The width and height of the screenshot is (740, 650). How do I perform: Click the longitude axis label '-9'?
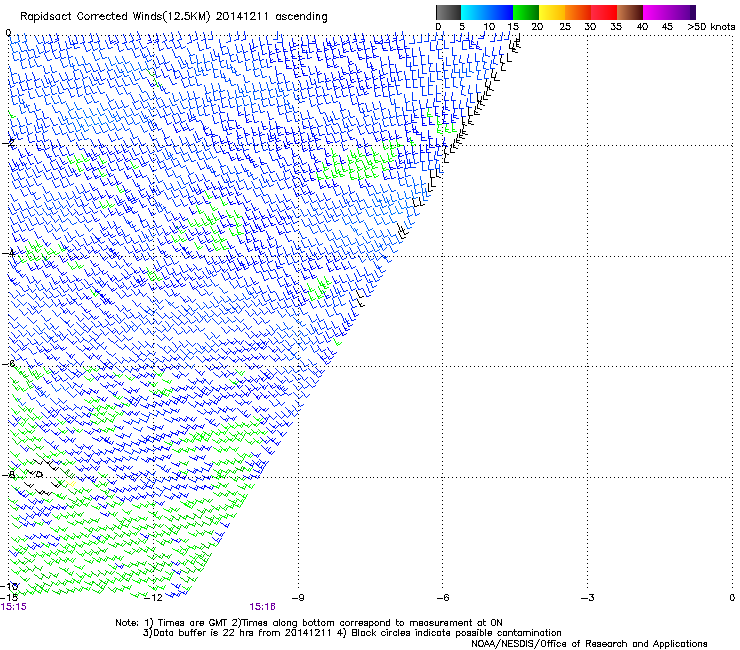(x=298, y=598)
